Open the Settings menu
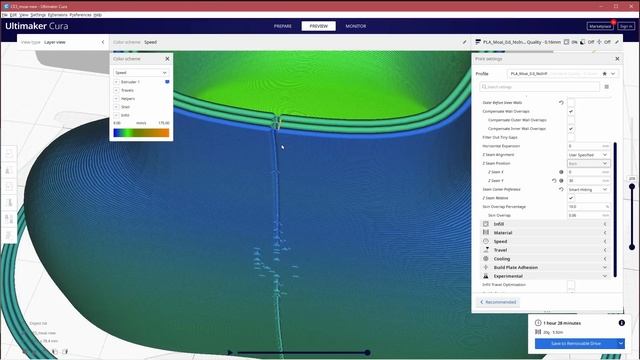 (x=38, y=15)
